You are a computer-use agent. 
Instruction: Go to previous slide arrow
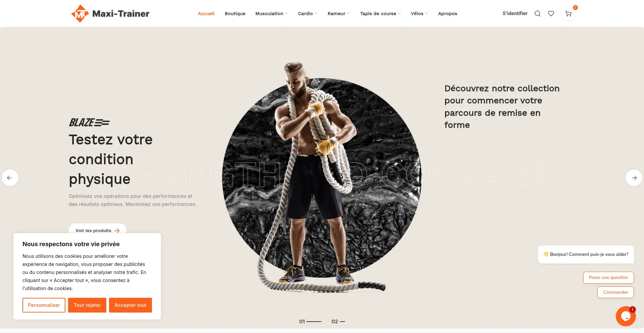click(x=10, y=178)
